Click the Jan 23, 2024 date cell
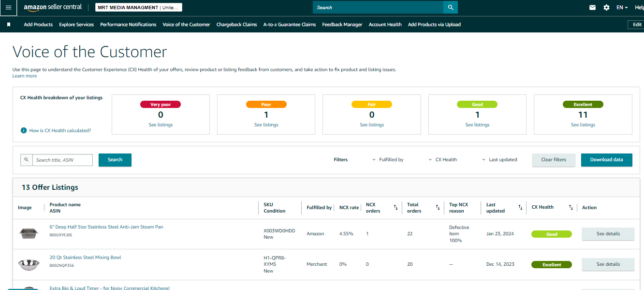Screen dimensions: 644x290 [x=500, y=234]
